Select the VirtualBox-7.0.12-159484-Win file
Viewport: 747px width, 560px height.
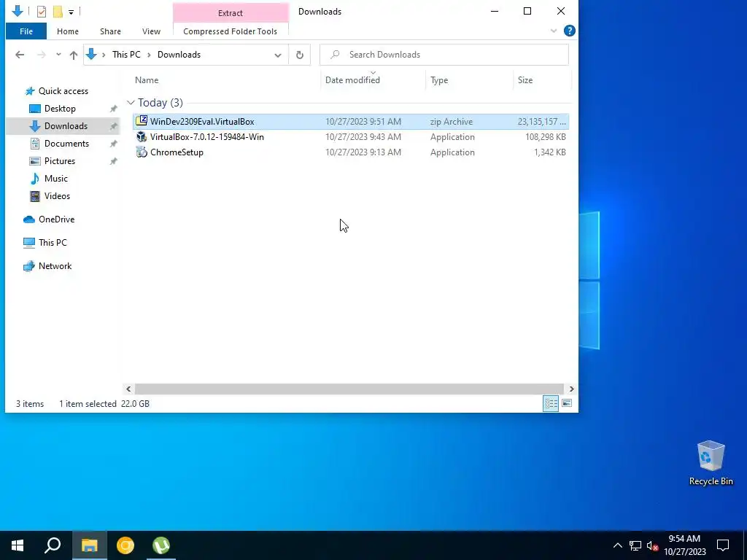pyautogui.click(x=351, y=137)
